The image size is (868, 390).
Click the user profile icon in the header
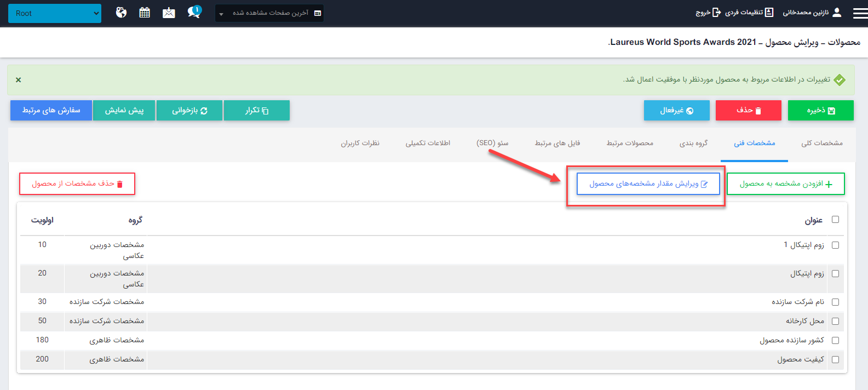point(836,13)
